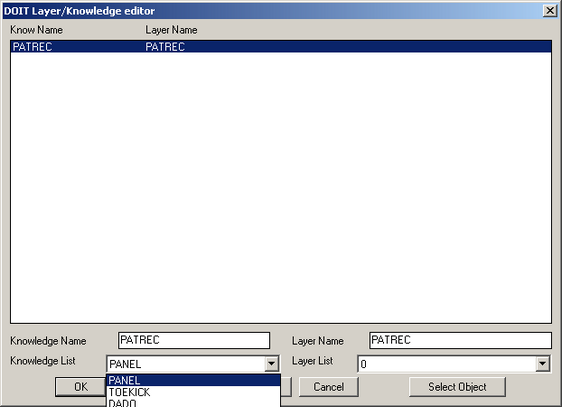Focus the Knowledge Name text field
The height and width of the screenshot is (407, 562).
click(194, 340)
